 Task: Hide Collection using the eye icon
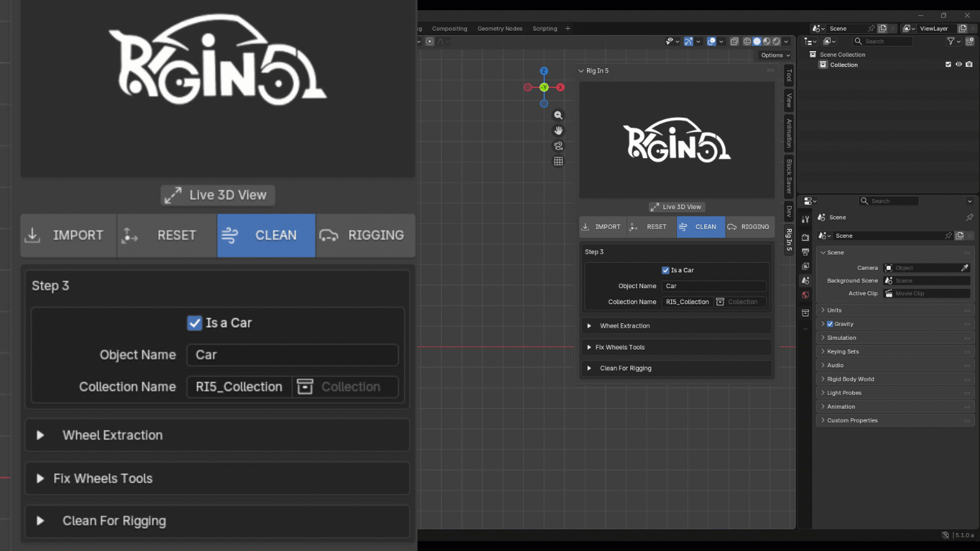pos(958,64)
